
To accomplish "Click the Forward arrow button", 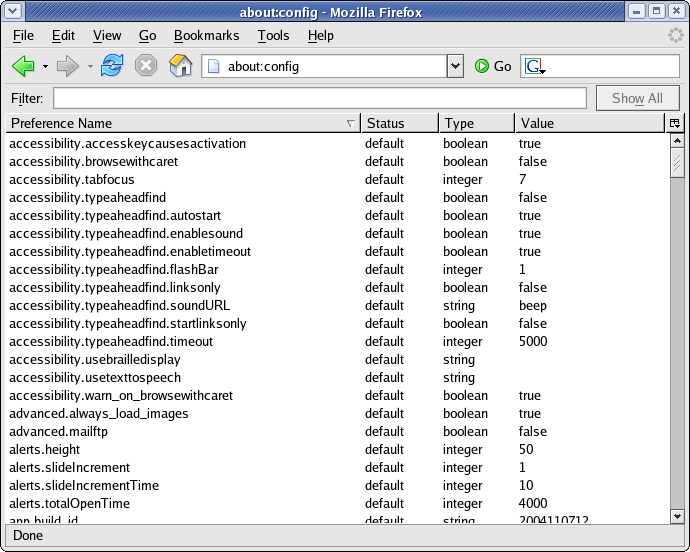I will click(68, 67).
